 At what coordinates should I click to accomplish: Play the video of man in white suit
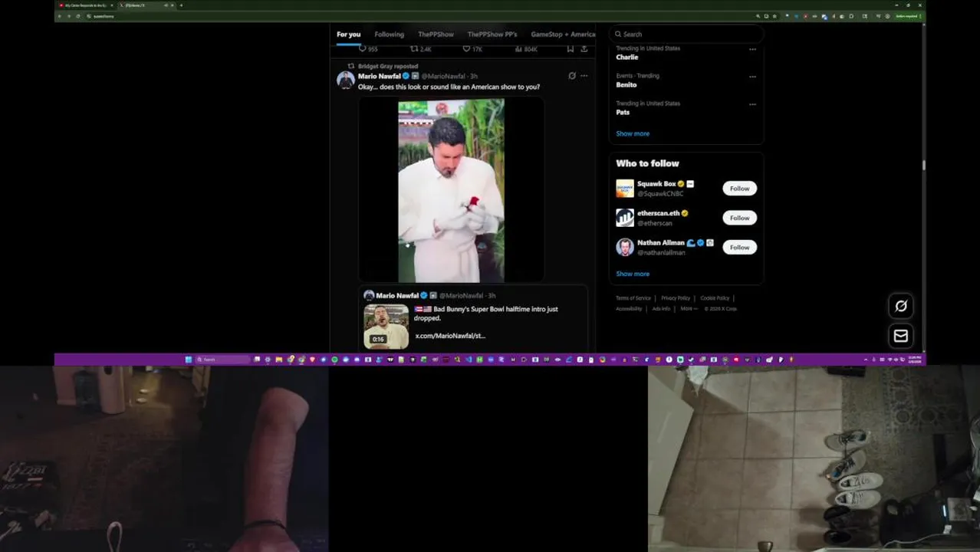click(x=451, y=190)
